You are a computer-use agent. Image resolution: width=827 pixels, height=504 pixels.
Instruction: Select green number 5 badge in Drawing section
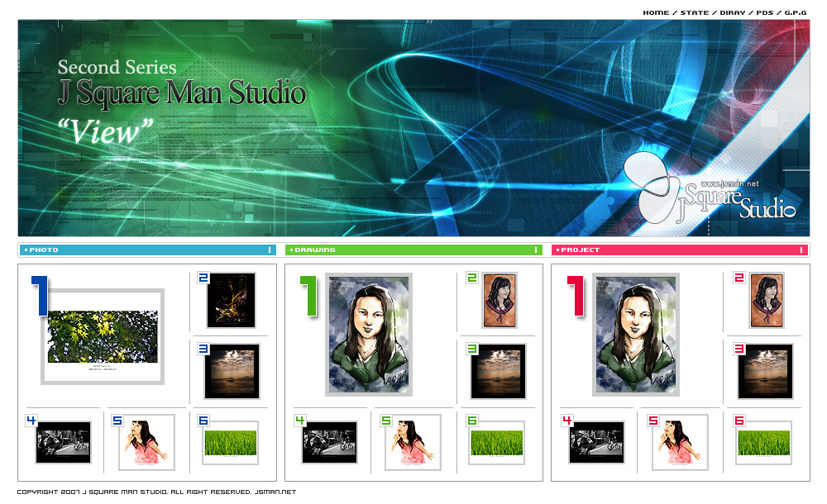(386, 421)
